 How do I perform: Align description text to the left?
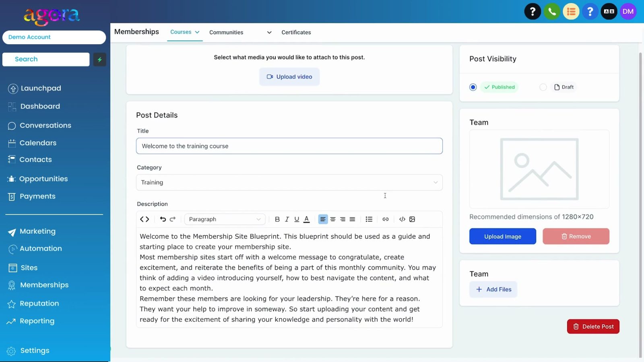[323, 219]
